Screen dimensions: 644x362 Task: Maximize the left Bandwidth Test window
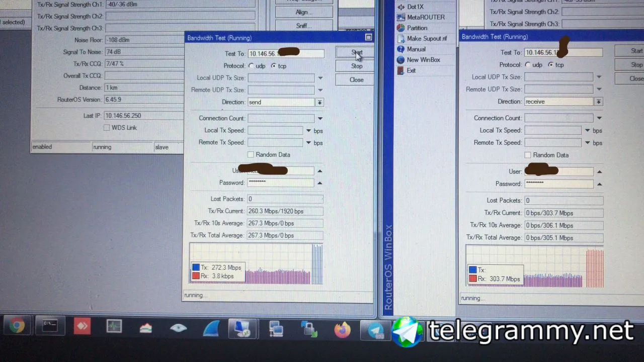click(x=368, y=37)
